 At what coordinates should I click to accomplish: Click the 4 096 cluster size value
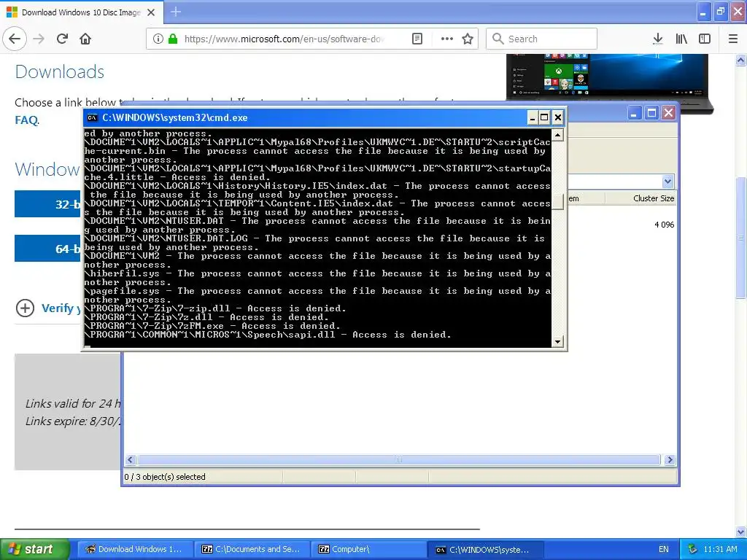tap(664, 225)
